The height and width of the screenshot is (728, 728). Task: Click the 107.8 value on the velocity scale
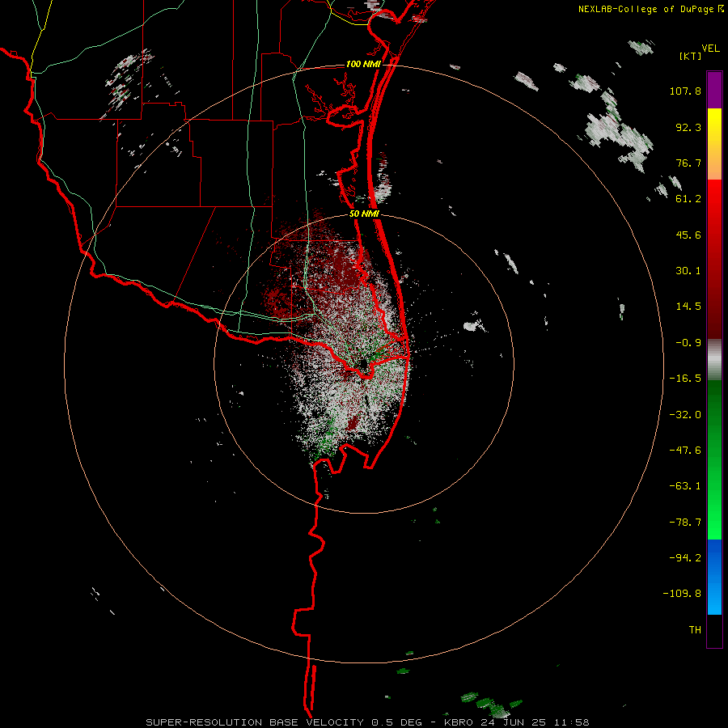pos(685,91)
